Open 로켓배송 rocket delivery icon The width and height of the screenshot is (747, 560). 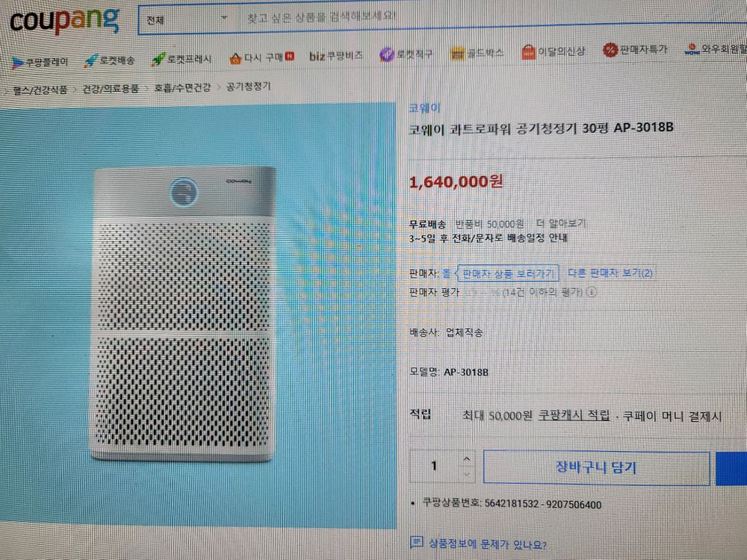(90, 60)
